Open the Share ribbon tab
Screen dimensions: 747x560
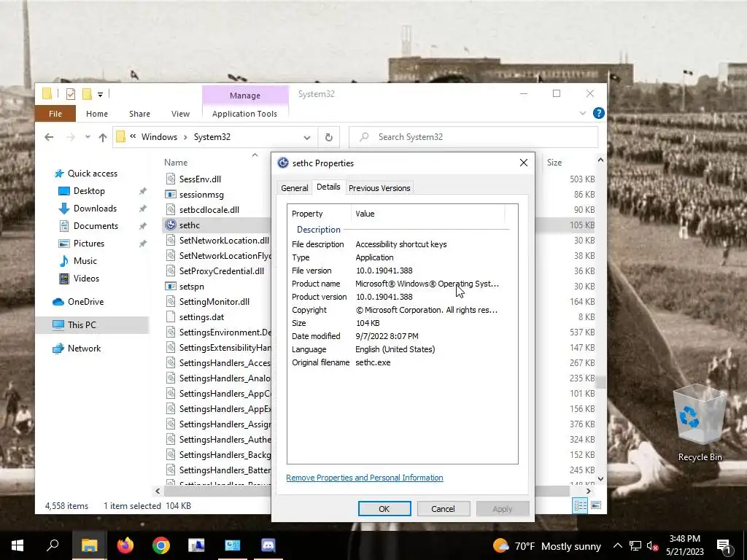(x=139, y=114)
